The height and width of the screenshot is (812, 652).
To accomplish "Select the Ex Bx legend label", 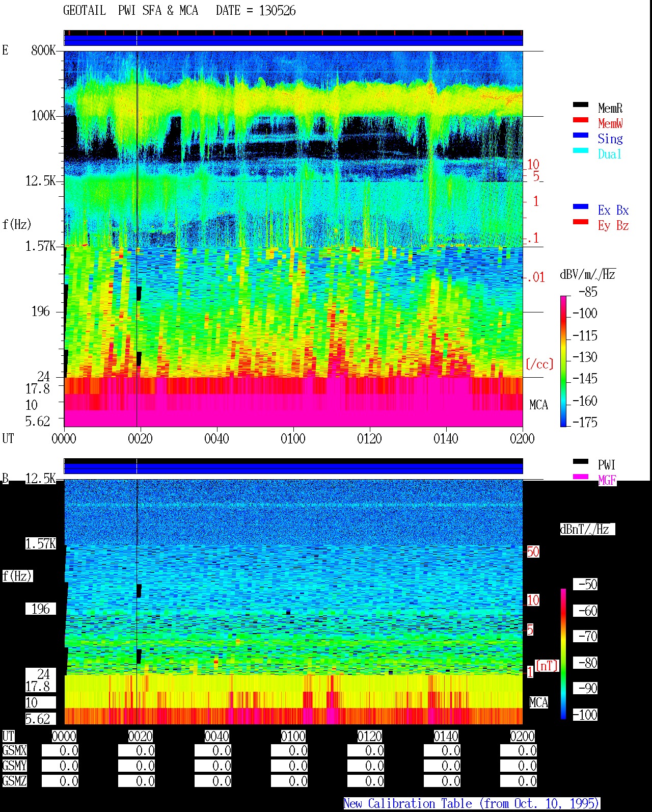I will pos(613,210).
